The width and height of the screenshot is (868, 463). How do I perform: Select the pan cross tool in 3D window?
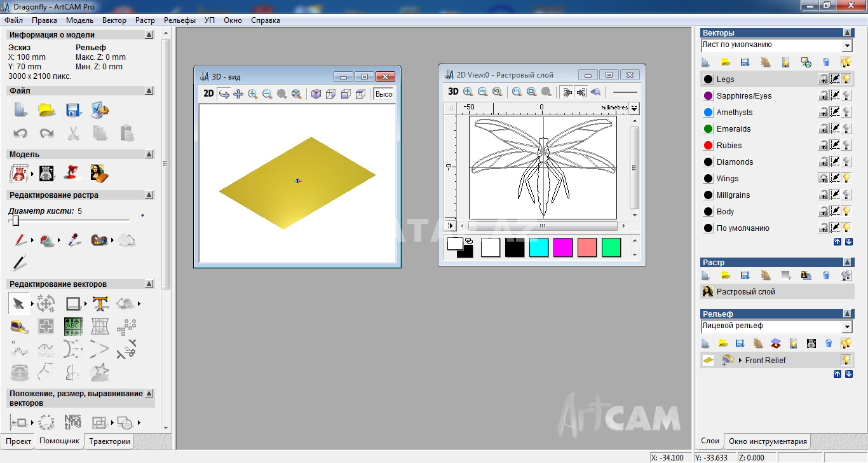(x=238, y=94)
